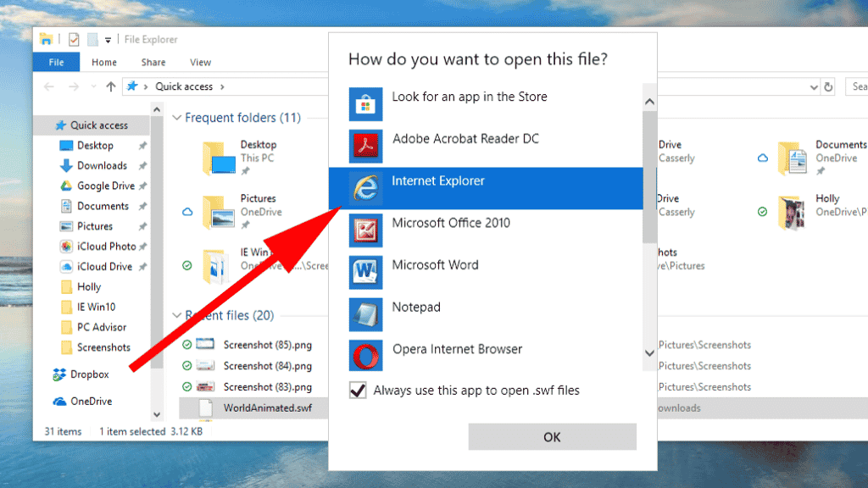This screenshot has width=868, height=488.
Task: Click the iCloud Drive icon in sidebar
Action: coord(66,267)
